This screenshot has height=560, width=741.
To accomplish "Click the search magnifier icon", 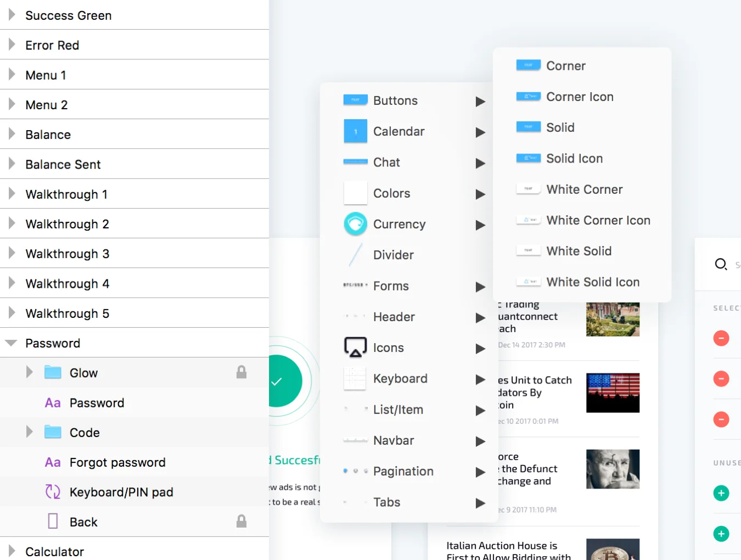I will (x=721, y=264).
